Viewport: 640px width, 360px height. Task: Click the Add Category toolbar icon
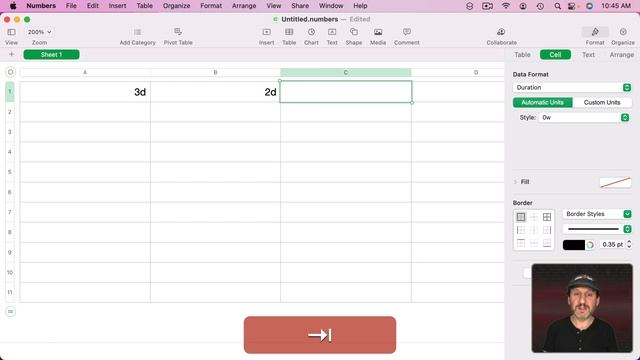(138, 32)
